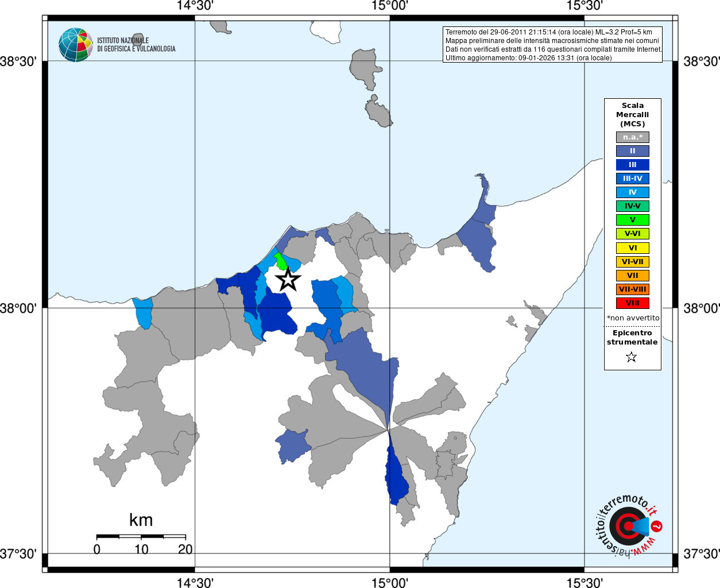The height and width of the screenshot is (588, 720).
Task: Click the km scale bar
Action: point(141,536)
